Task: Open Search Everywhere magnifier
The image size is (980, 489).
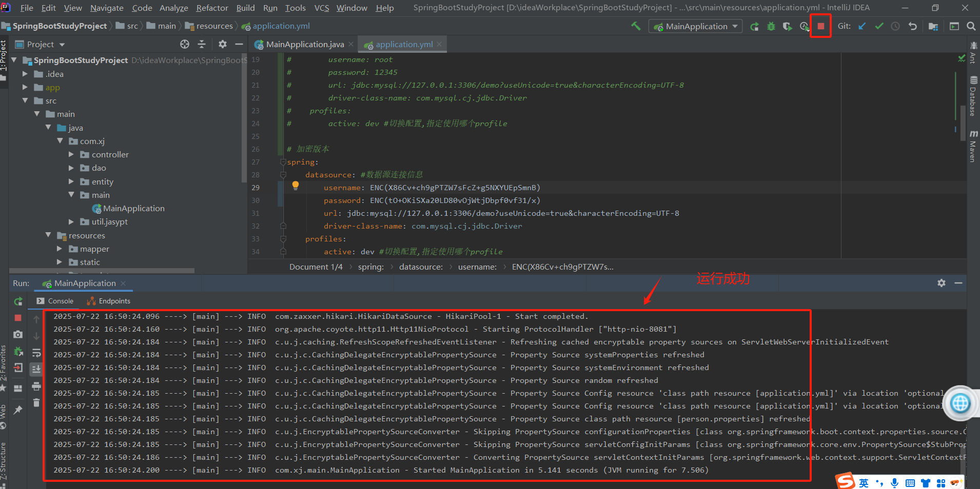Action: click(x=971, y=26)
